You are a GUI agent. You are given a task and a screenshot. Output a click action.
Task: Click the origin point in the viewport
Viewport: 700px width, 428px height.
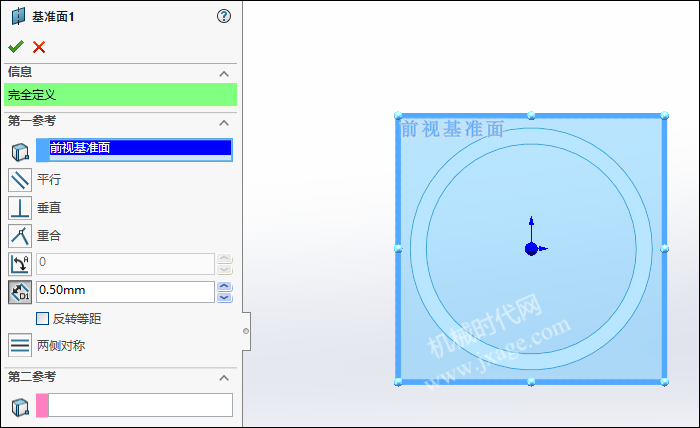[x=531, y=249]
